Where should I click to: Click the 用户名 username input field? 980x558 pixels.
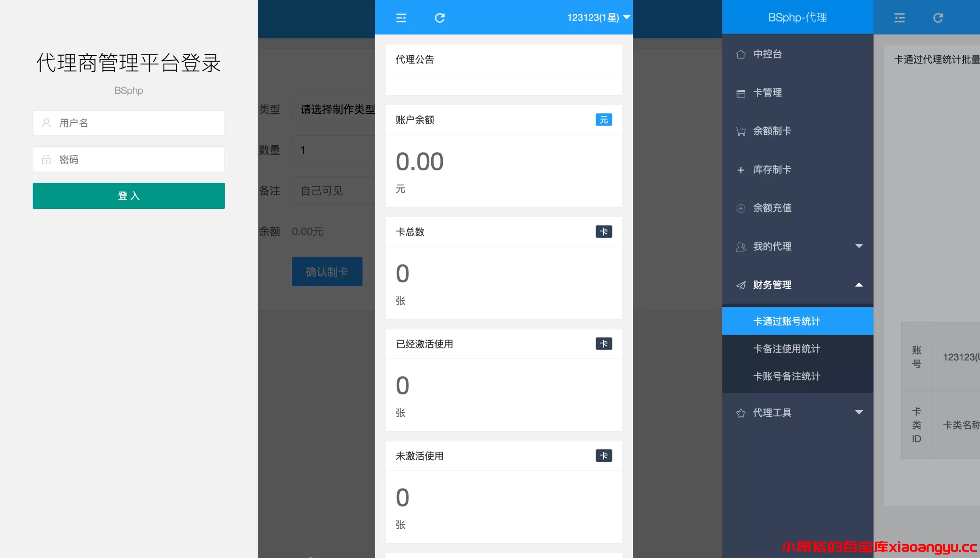point(128,123)
